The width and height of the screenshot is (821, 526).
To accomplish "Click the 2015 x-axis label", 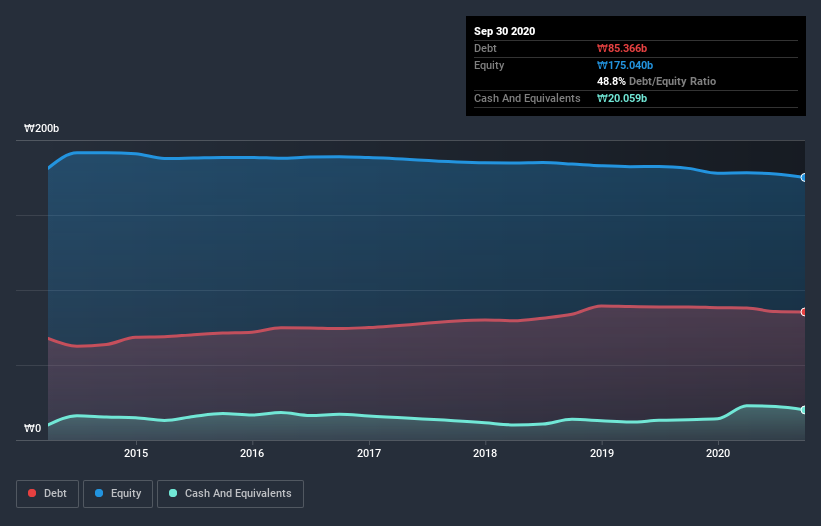I will pyautogui.click(x=136, y=453).
